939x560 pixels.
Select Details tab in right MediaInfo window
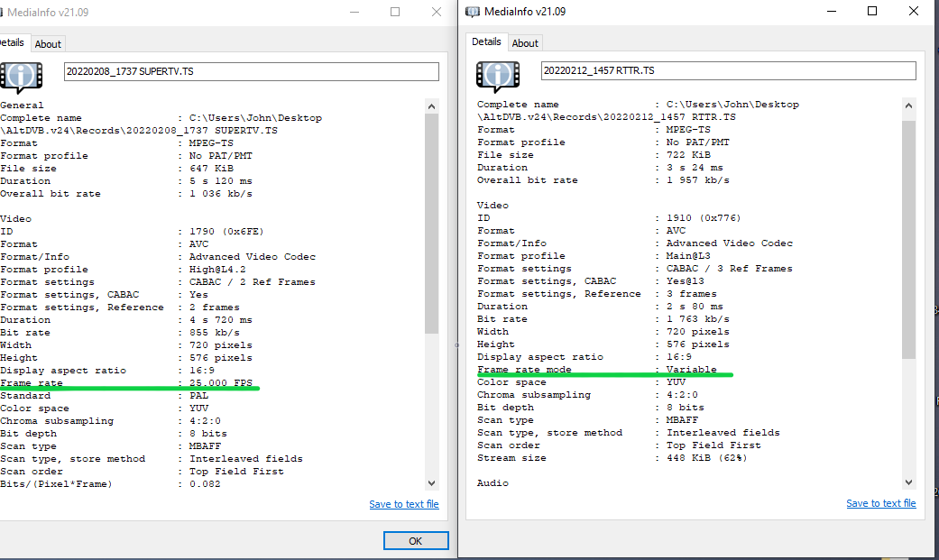[486, 41]
